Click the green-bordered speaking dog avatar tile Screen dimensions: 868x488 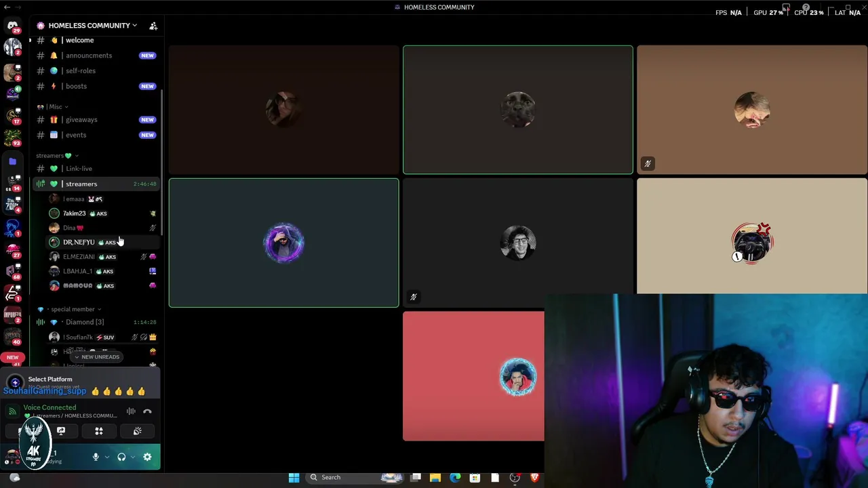tap(518, 110)
